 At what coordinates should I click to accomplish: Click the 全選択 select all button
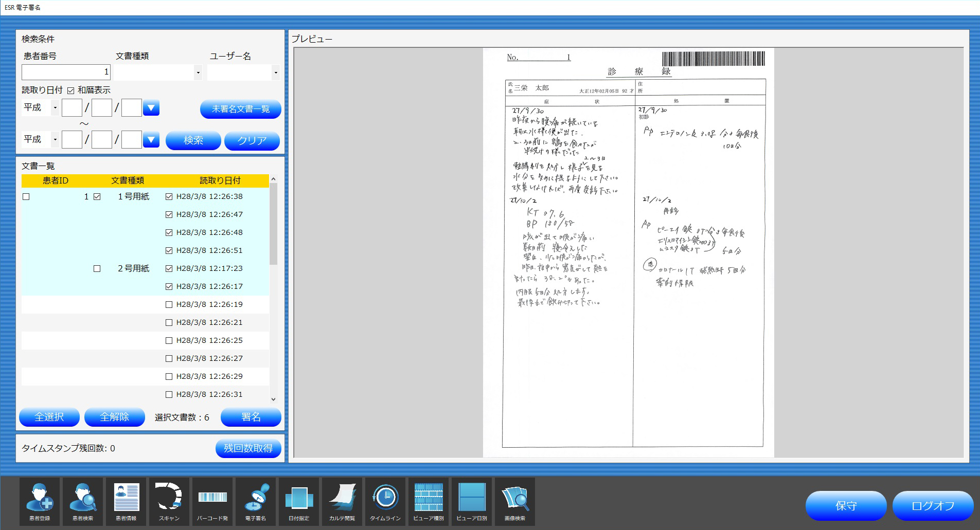(49, 417)
